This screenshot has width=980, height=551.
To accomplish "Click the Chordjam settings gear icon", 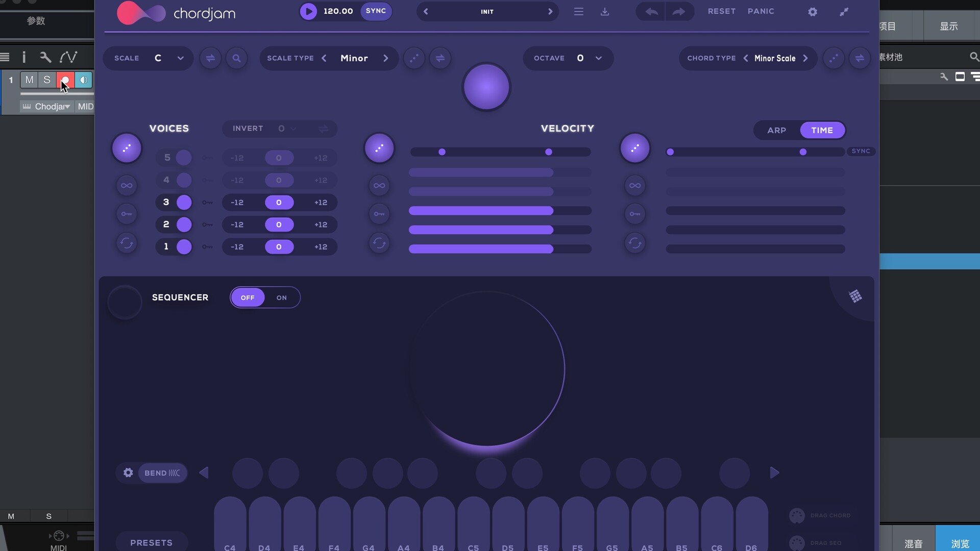I will pyautogui.click(x=813, y=11).
